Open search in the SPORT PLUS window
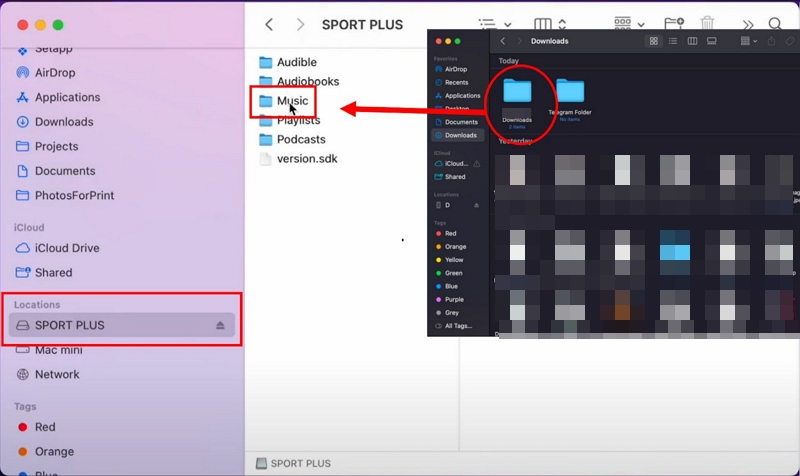Screen dimensions: 800x476 coord(774,24)
